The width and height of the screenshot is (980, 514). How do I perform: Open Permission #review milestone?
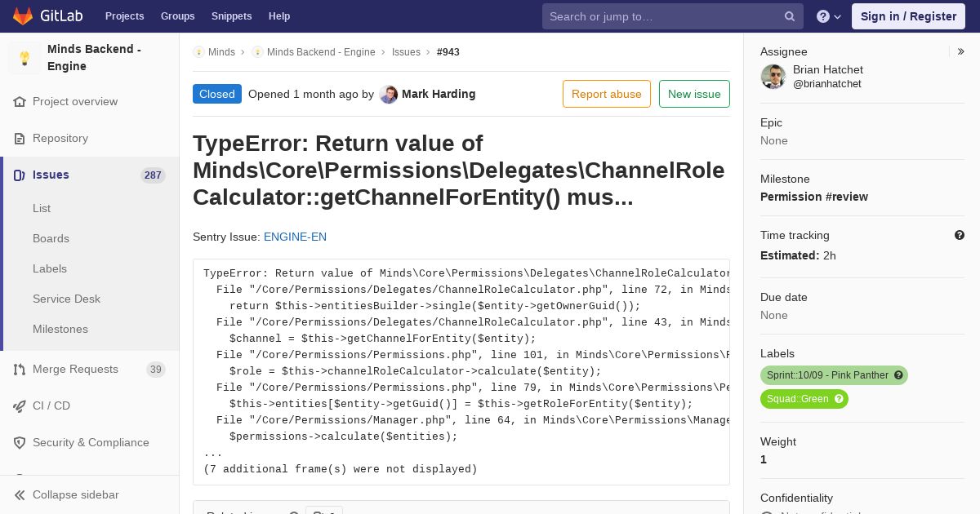coord(814,197)
